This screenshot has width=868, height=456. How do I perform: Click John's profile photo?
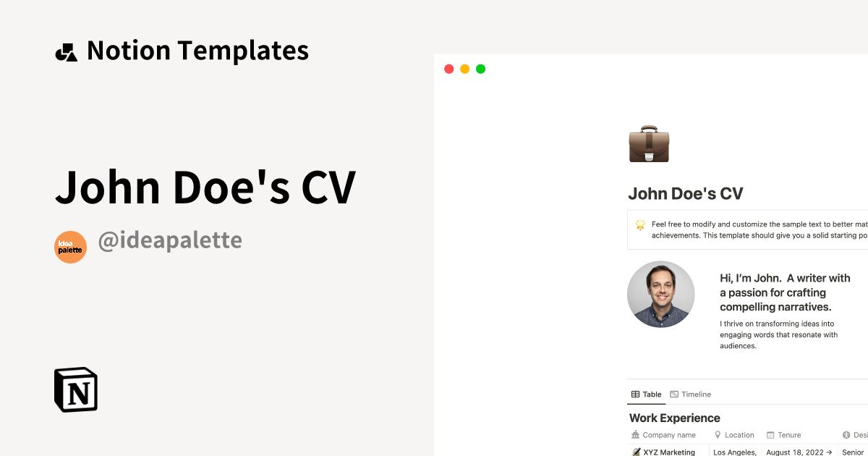pos(660,294)
